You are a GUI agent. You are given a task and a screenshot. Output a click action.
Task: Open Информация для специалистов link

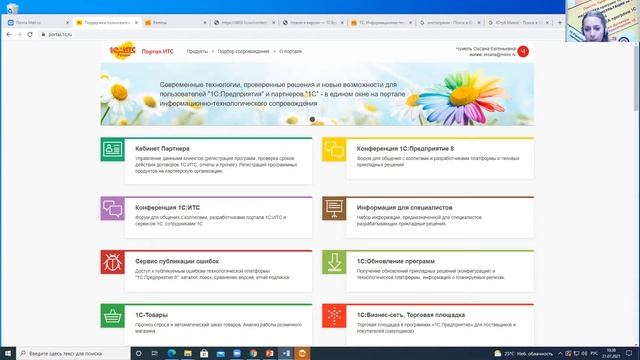[404, 207]
